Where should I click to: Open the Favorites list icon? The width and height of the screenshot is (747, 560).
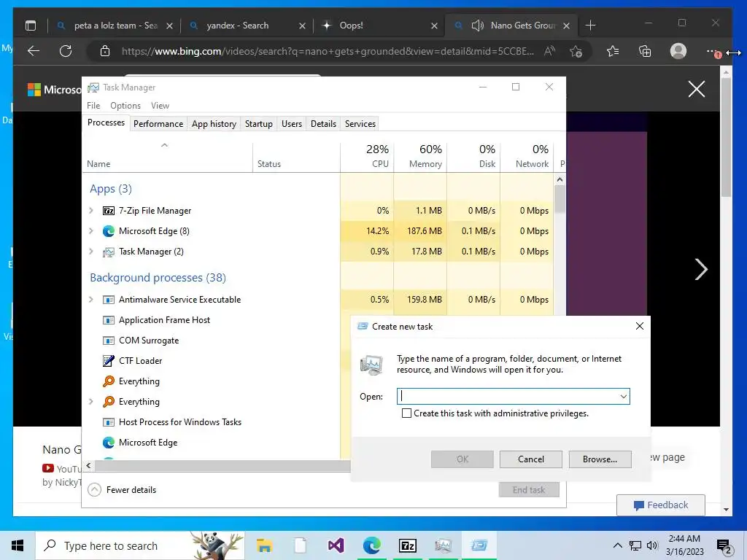click(x=613, y=51)
